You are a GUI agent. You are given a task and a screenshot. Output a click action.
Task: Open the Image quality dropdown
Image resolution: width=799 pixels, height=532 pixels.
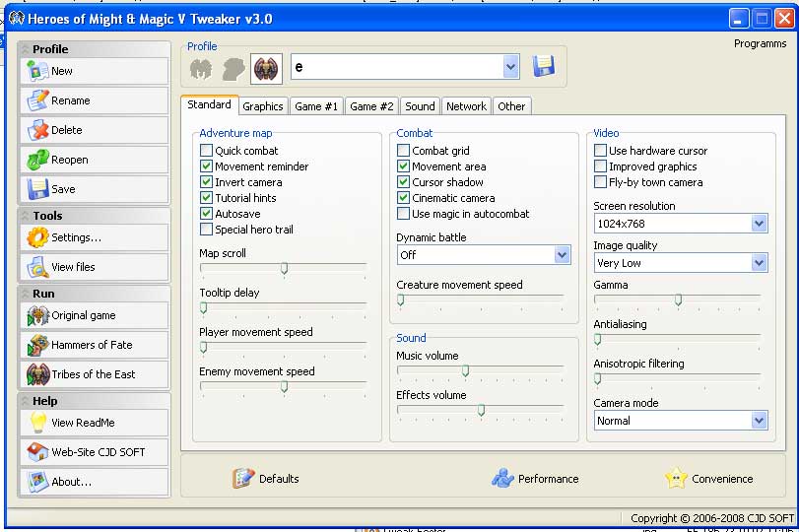click(759, 263)
